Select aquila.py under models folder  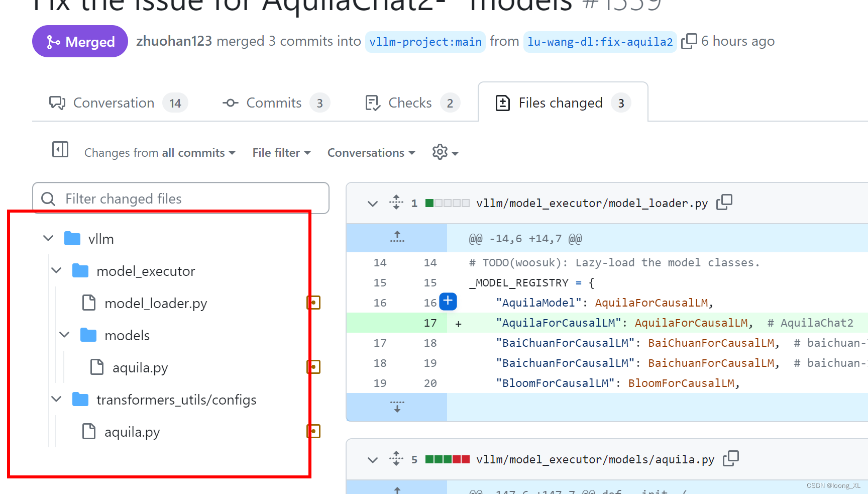pos(140,367)
